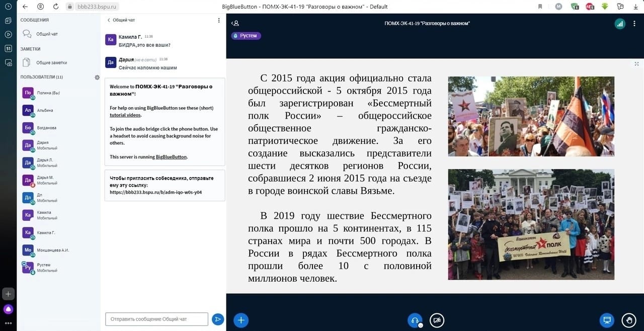Click the tutorial videos link

[x=125, y=115]
